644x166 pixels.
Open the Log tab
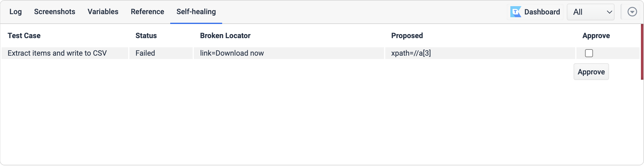point(16,12)
